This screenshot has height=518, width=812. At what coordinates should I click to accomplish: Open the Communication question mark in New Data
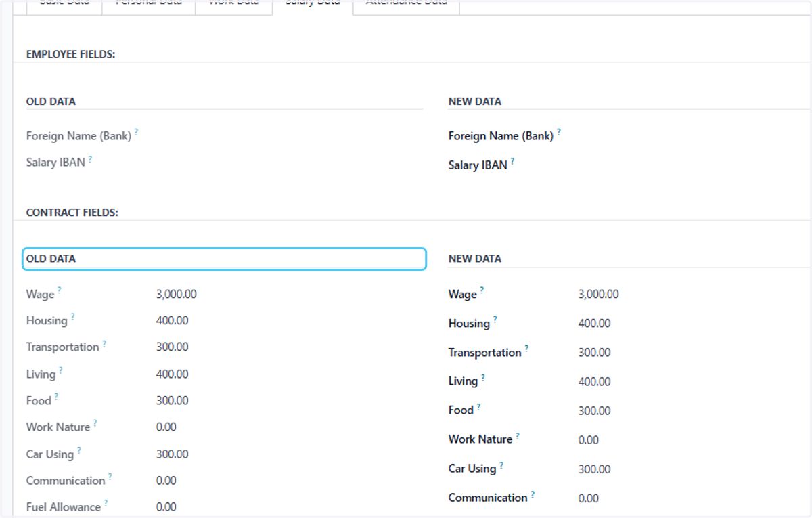coord(532,494)
